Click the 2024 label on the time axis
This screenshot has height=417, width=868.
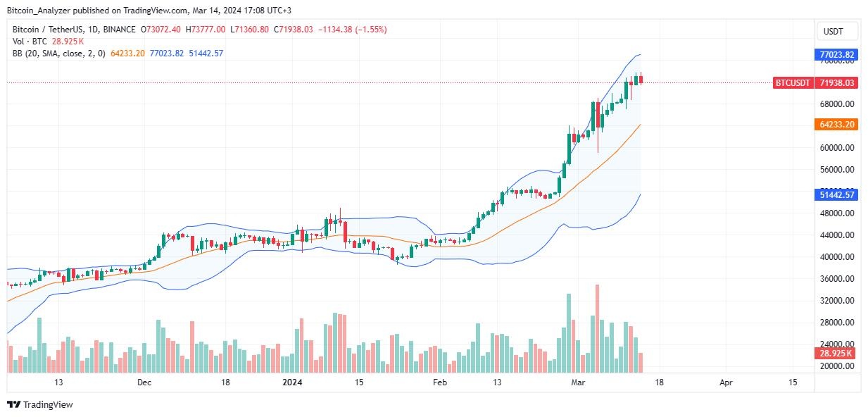(292, 382)
